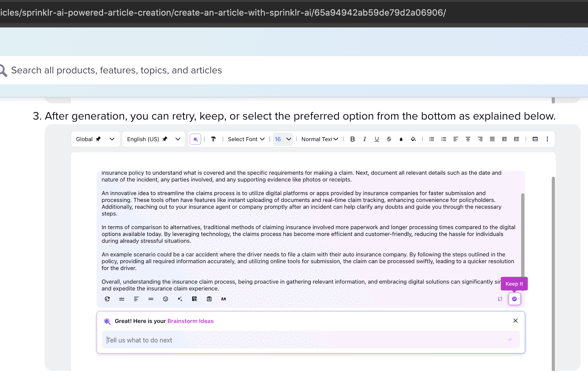Click the translate text icon
The height and width of the screenshot is (384, 588).
click(224, 299)
